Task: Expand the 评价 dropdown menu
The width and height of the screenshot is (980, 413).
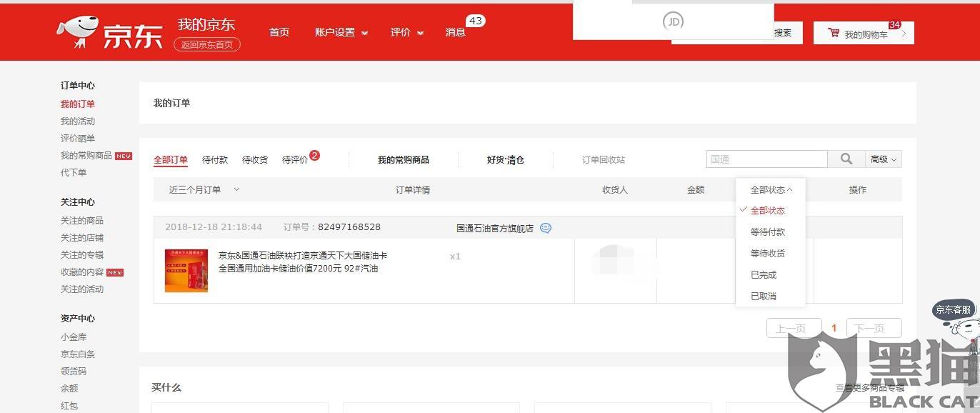Action: [x=407, y=32]
